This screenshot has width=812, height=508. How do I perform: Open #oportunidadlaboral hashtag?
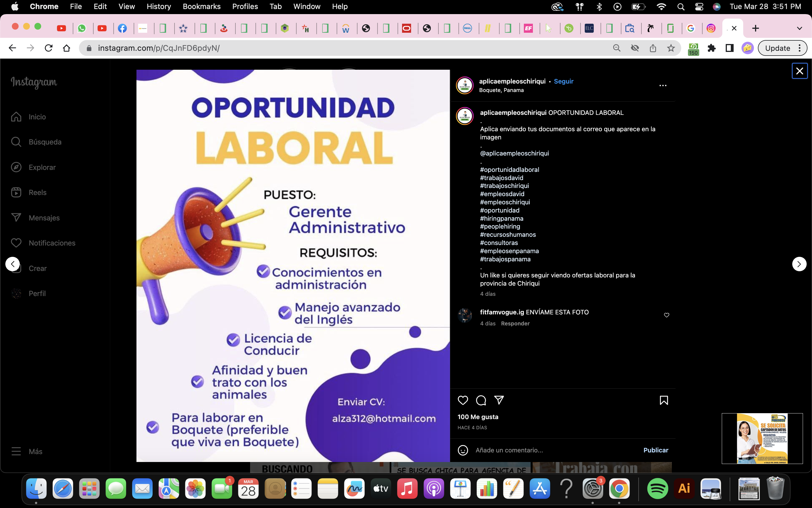click(509, 170)
